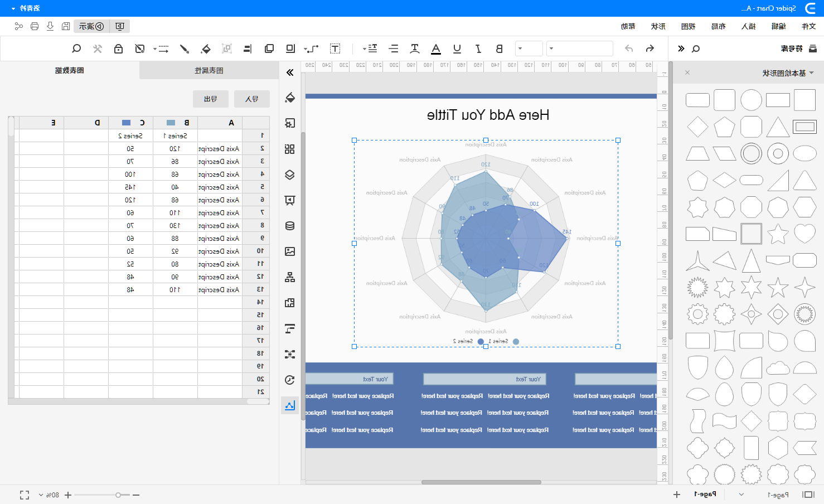Toggle the padlock lock icon
Image resolution: width=824 pixels, height=504 pixels.
click(118, 49)
